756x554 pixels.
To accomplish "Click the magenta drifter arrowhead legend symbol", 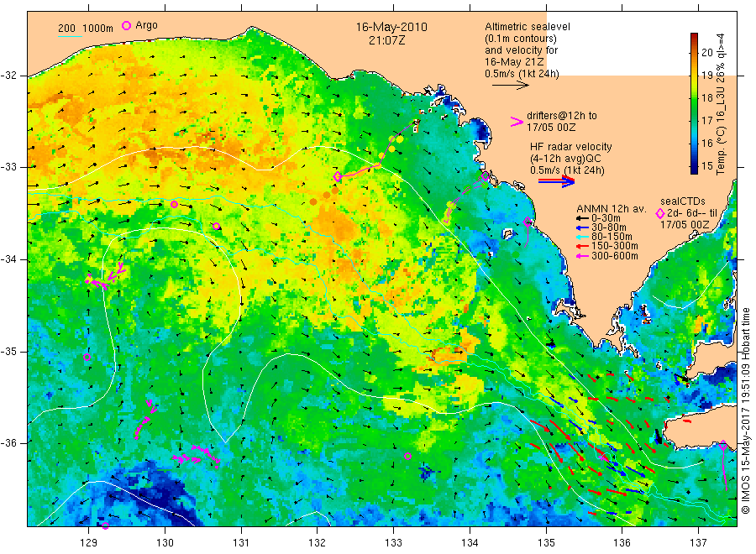I will point(517,122).
